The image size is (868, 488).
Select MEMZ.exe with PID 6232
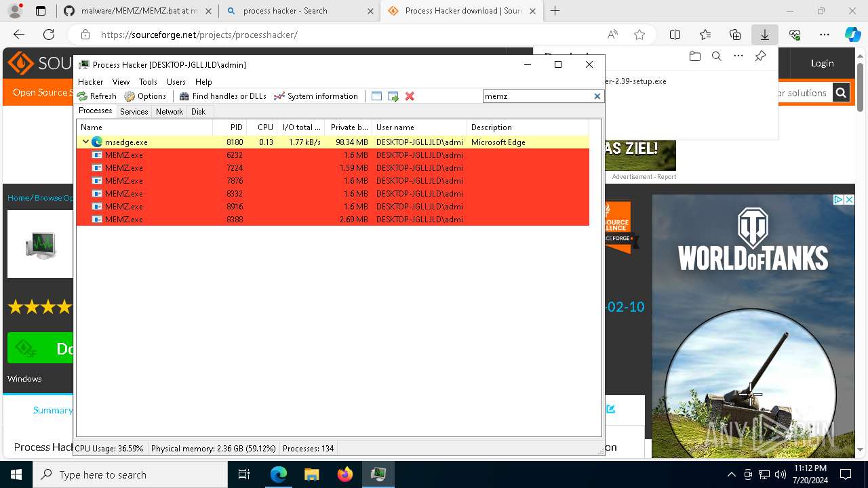pyautogui.click(x=333, y=155)
